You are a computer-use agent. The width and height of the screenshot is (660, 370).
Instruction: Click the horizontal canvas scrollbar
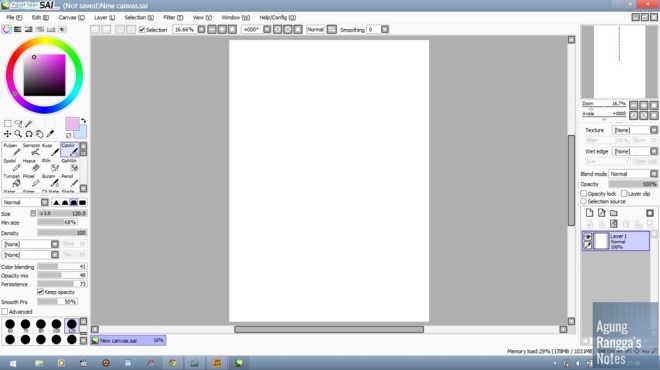coord(329,330)
